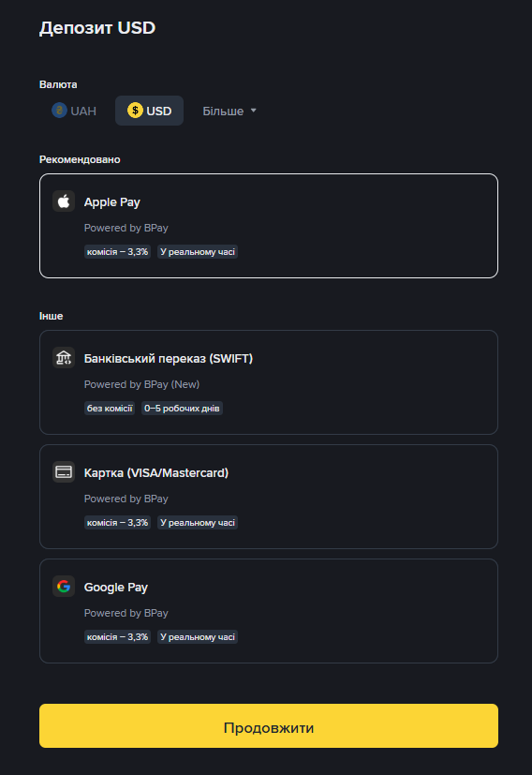Click the Більше dropdown arrow
The image size is (532, 775).
(254, 111)
